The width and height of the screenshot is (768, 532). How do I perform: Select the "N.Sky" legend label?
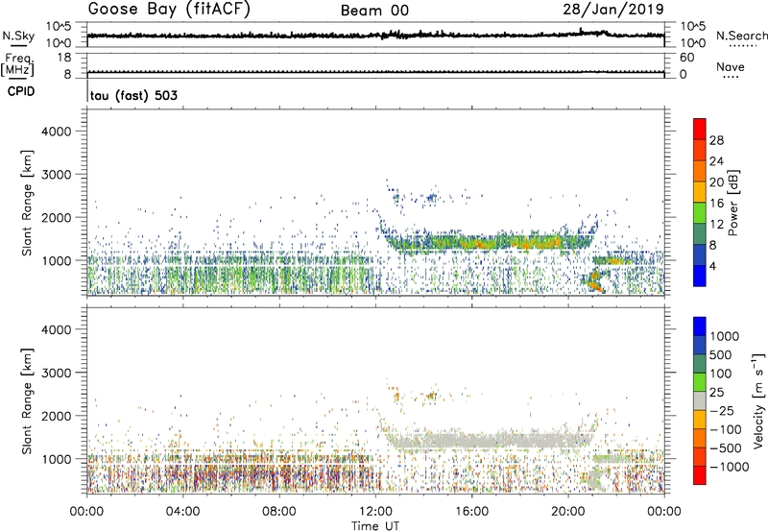point(18,36)
